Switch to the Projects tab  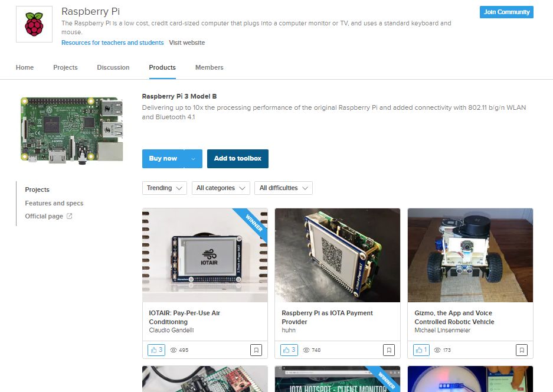66,67
